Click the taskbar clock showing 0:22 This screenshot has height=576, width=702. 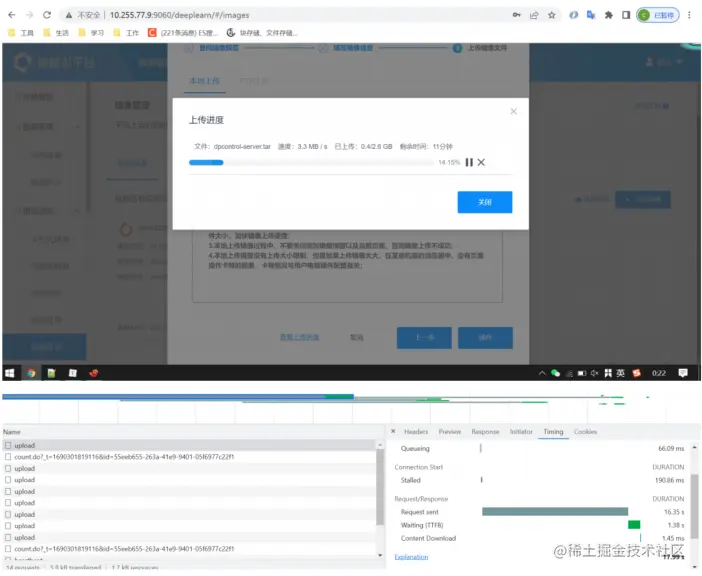pyautogui.click(x=659, y=373)
